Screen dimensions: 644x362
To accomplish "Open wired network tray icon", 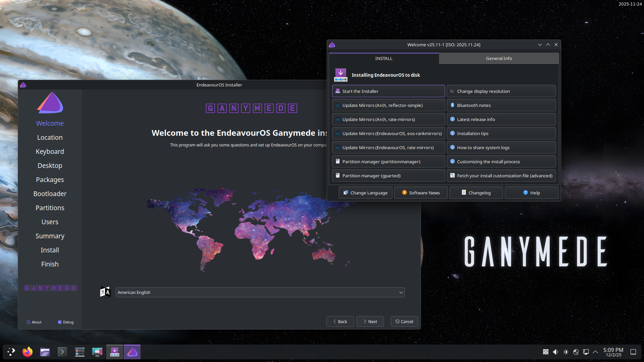I will point(586,352).
